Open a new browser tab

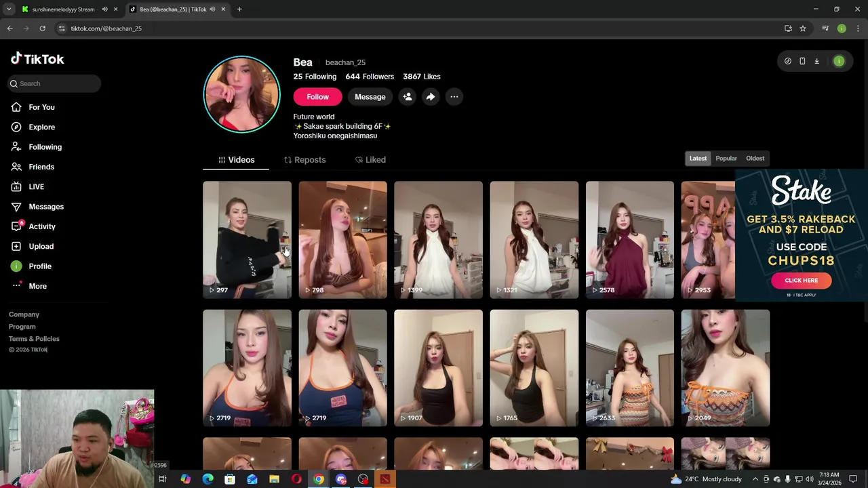[239, 9]
